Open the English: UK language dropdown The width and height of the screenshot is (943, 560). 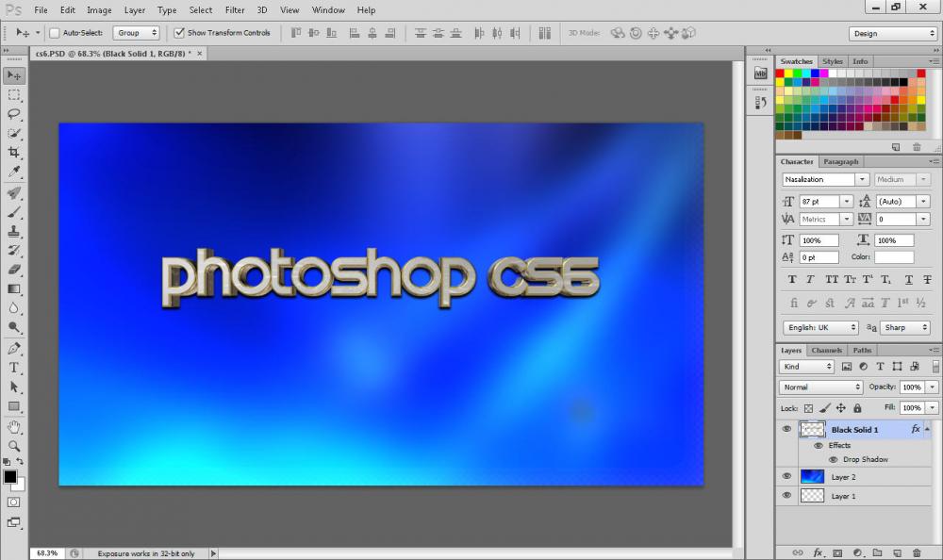[821, 328]
